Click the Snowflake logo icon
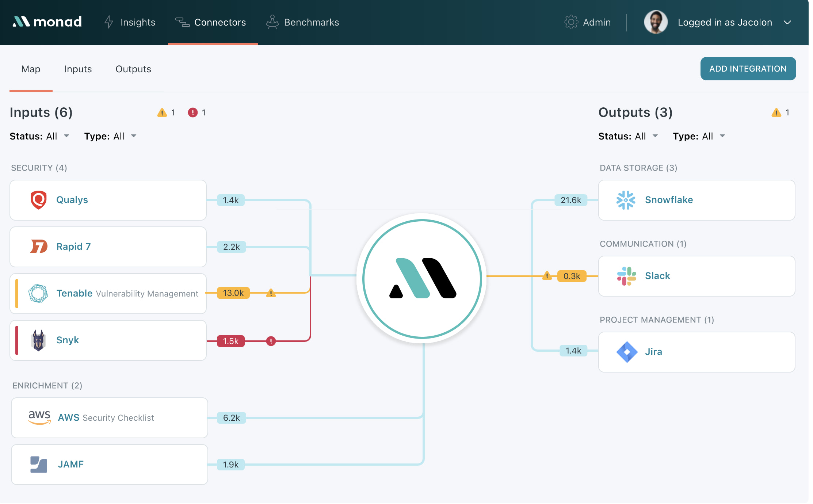This screenshot has height=504, width=813. [x=626, y=200]
